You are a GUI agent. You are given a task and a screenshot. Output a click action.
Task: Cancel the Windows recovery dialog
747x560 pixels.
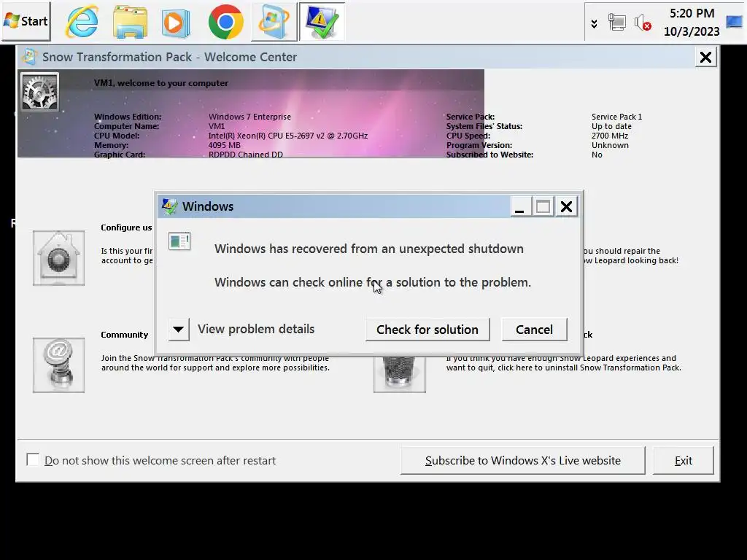(x=535, y=330)
